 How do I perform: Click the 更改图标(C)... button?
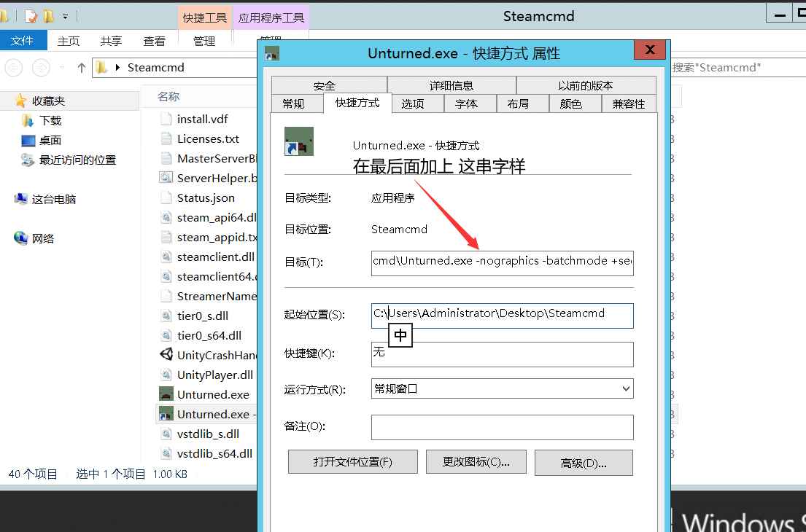click(x=476, y=462)
